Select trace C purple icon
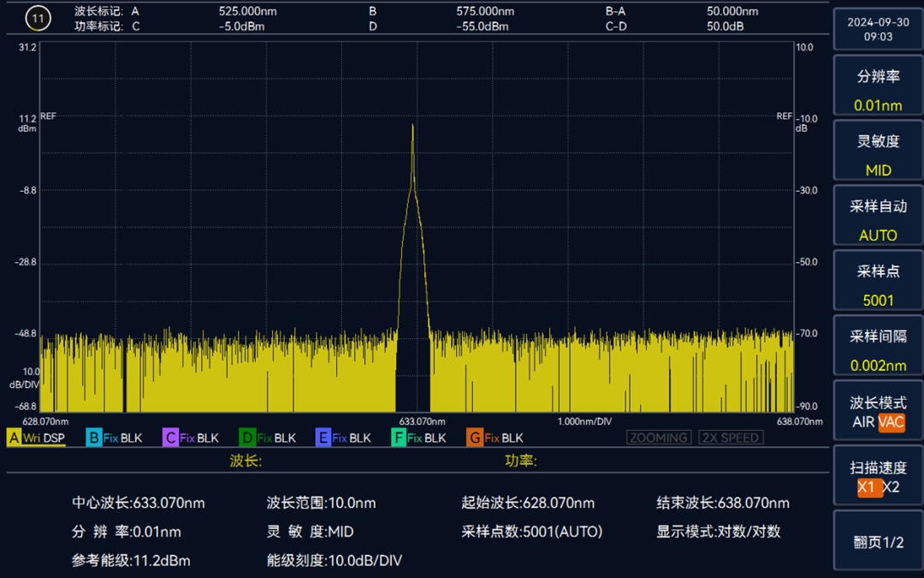 (x=170, y=438)
